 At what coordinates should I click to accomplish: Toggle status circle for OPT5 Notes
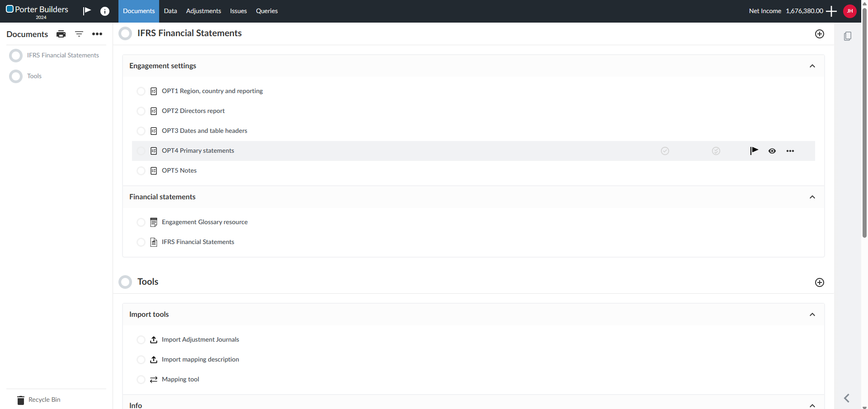[141, 171]
